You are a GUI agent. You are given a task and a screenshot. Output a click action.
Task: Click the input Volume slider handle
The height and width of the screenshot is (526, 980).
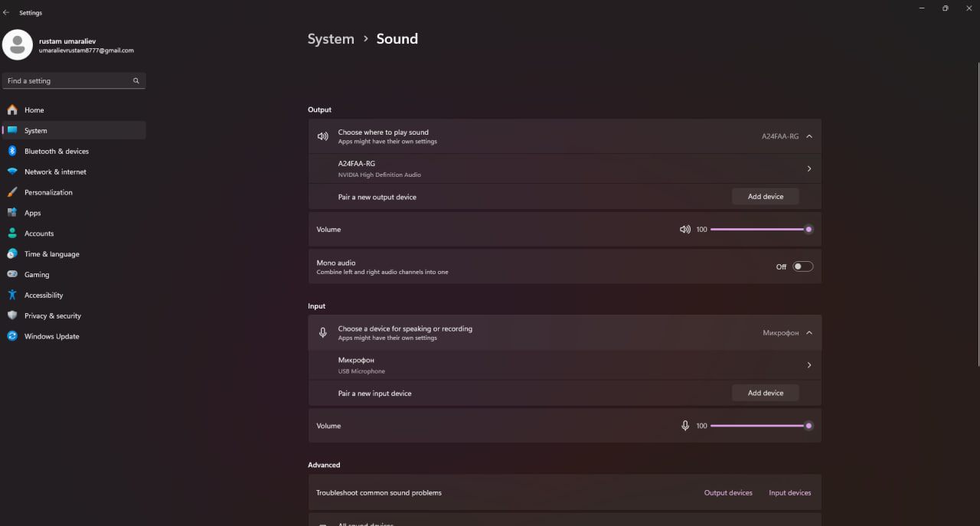(x=808, y=426)
